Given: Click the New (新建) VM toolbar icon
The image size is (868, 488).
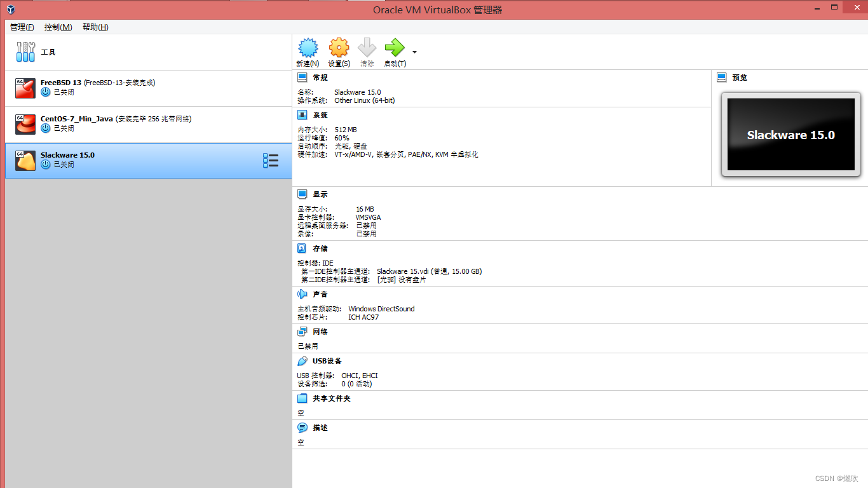Looking at the screenshot, I should pyautogui.click(x=308, y=48).
